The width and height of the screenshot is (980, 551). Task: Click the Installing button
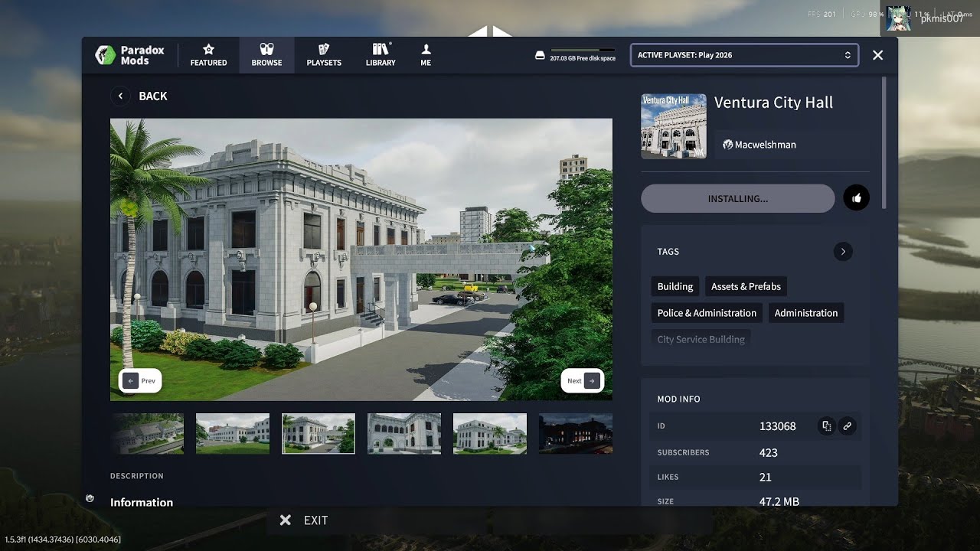click(737, 198)
